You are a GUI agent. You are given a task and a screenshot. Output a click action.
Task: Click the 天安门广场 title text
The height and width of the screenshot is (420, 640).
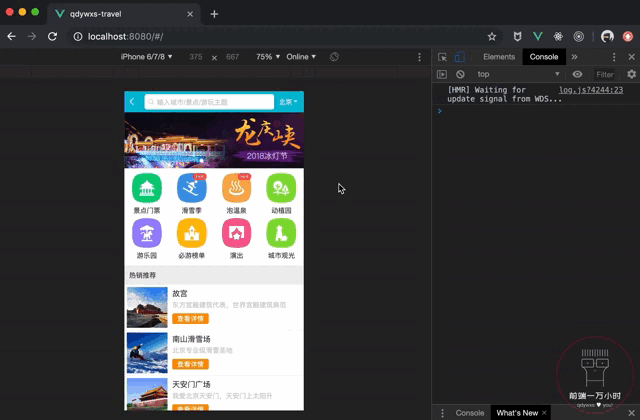point(191,384)
